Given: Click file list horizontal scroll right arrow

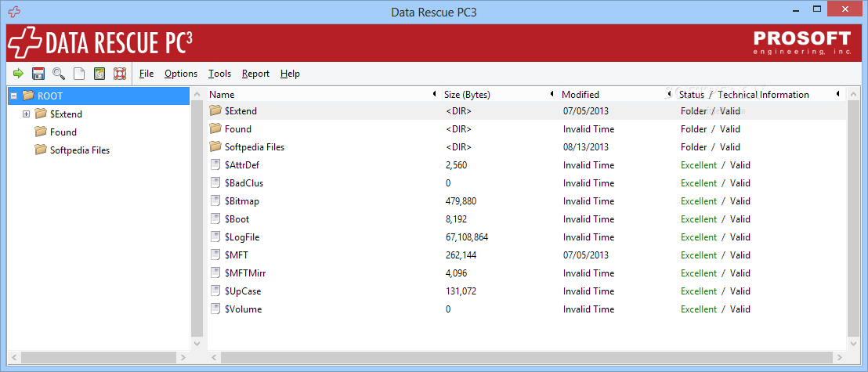Looking at the screenshot, I should point(840,357).
